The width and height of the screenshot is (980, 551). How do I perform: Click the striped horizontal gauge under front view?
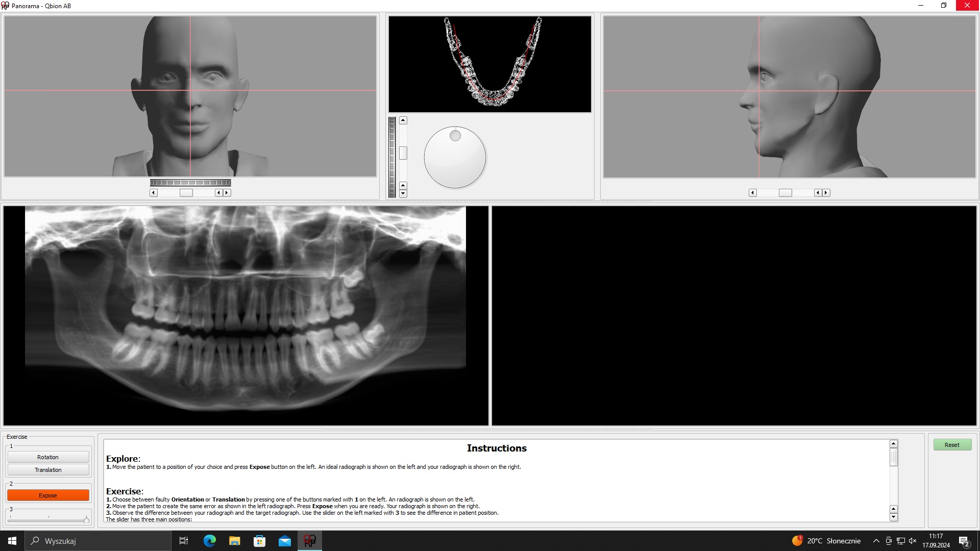pyautogui.click(x=190, y=183)
